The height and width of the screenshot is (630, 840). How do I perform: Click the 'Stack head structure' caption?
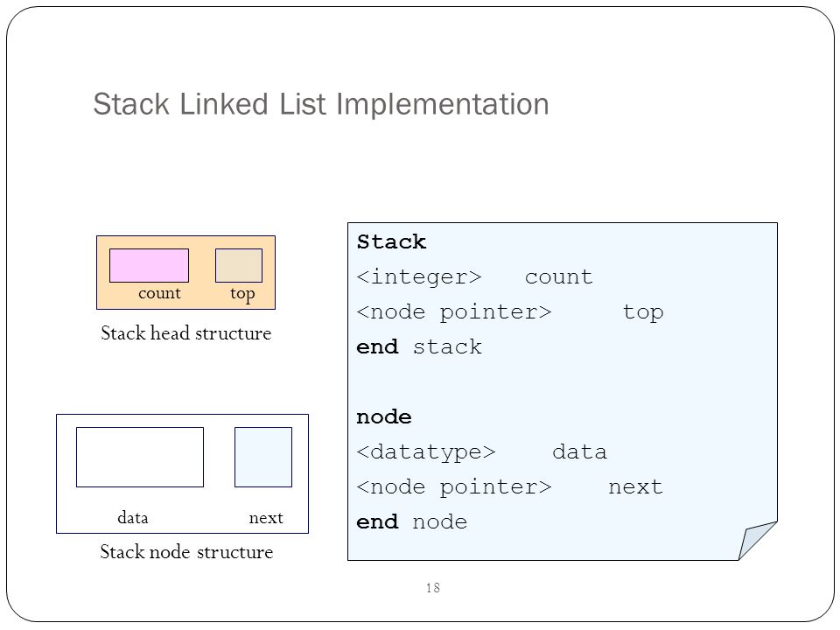coord(185,332)
